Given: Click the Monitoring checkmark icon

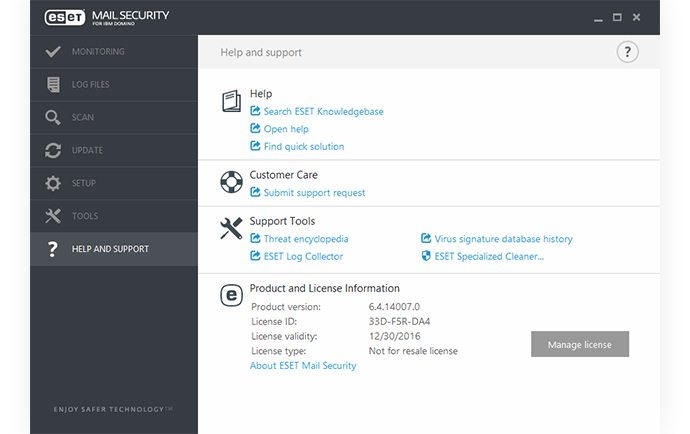Looking at the screenshot, I should pyautogui.click(x=53, y=51).
